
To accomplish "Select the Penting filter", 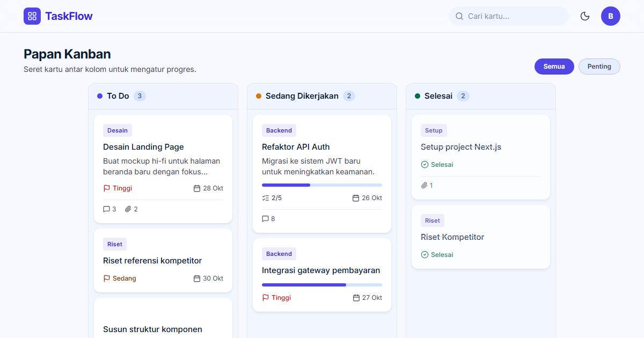I will 599,67.
